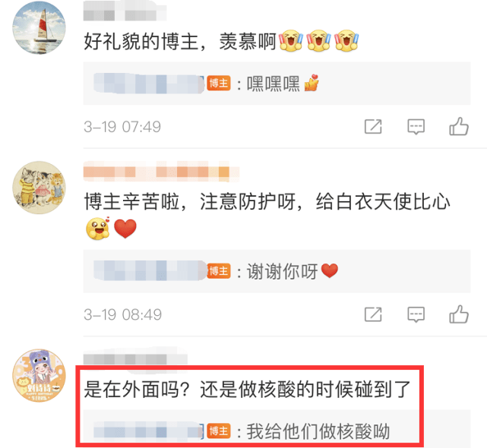Image resolution: width=487 pixels, height=448 pixels.
Task: Open the purple hat girl avatar profile
Action: (x=40, y=375)
